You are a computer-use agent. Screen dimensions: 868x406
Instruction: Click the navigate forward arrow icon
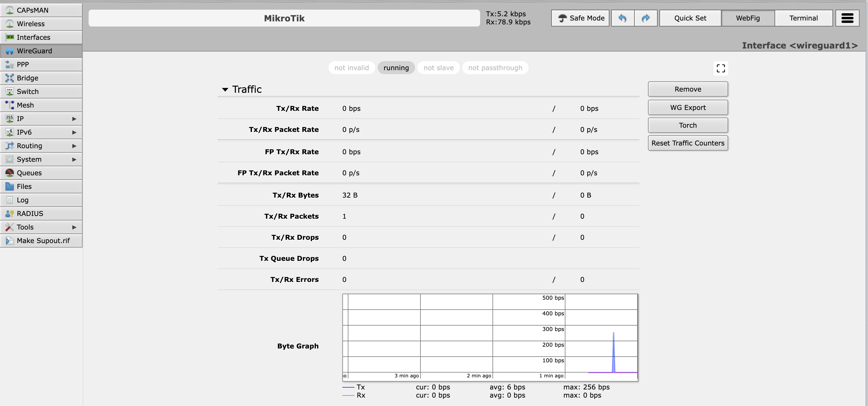[646, 18]
